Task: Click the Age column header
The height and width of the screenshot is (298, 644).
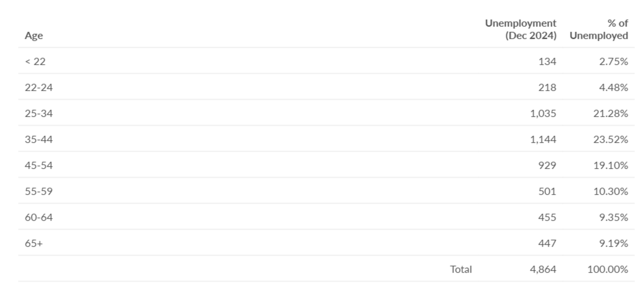Action: click(x=34, y=36)
